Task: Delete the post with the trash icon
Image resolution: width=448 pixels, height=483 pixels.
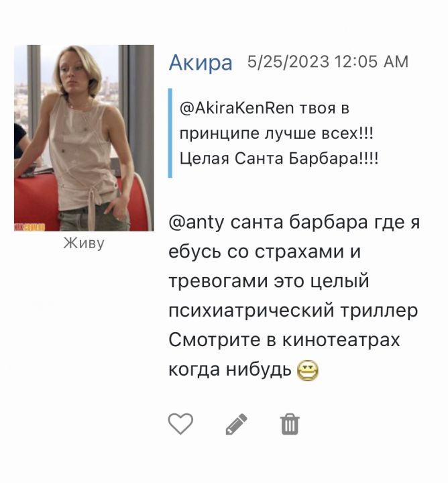Action: pos(290,424)
